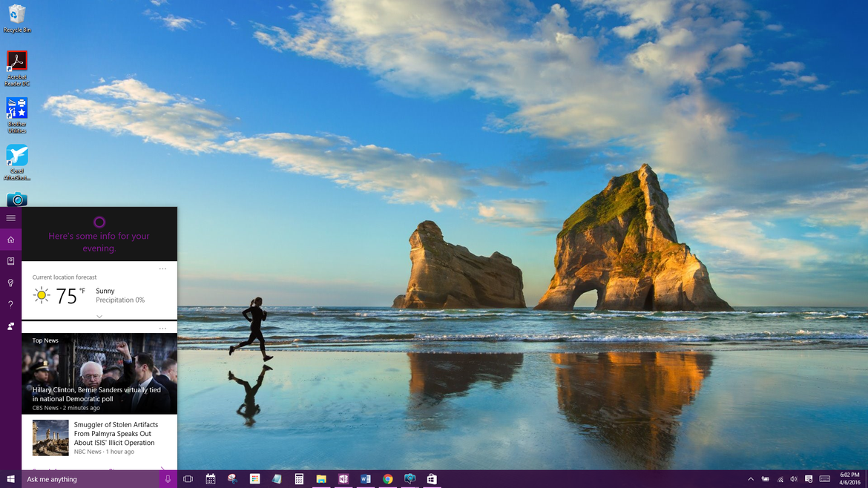Open Google Chrome from the taskbar

387,478
